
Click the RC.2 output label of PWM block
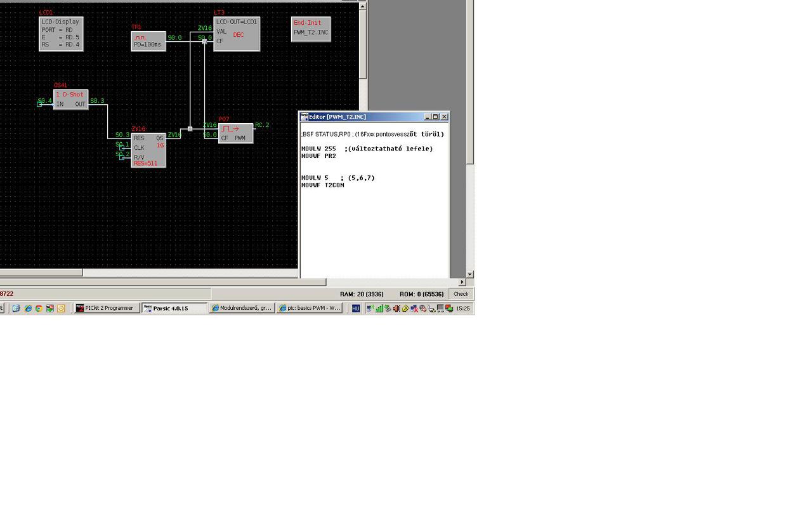[262, 125]
